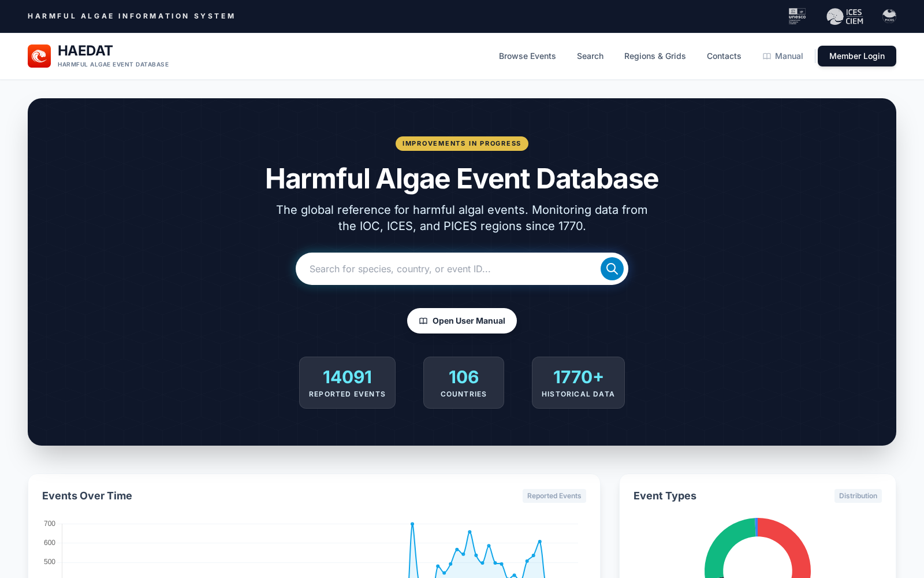Click the HAEDAT title text link
924x578 pixels.
pyautogui.click(x=85, y=51)
